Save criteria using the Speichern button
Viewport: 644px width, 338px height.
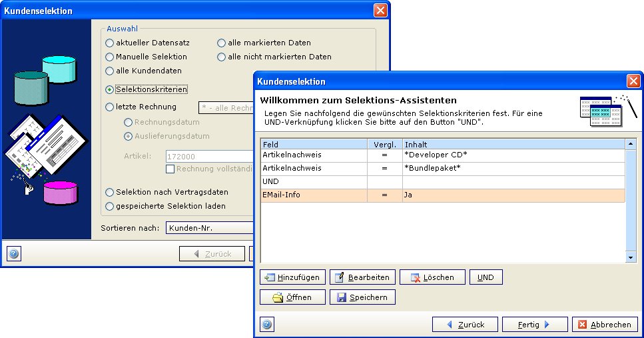click(x=362, y=297)
